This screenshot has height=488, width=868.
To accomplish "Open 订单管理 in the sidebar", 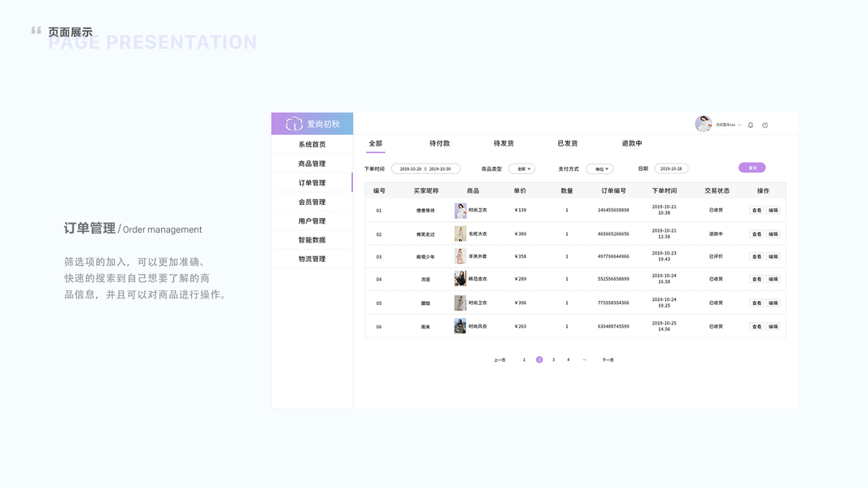I will tap(312, 182).
